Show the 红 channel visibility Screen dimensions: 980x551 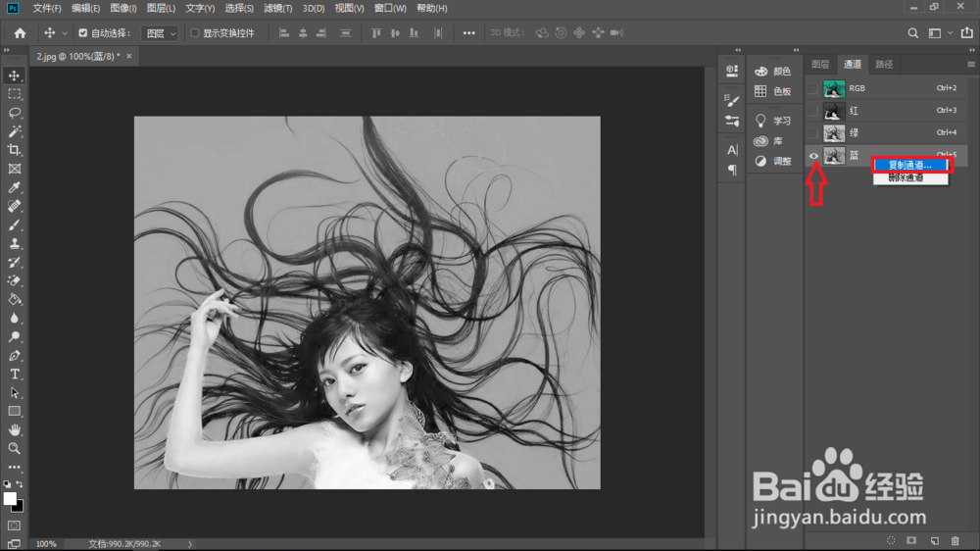[x=813, y=111]
